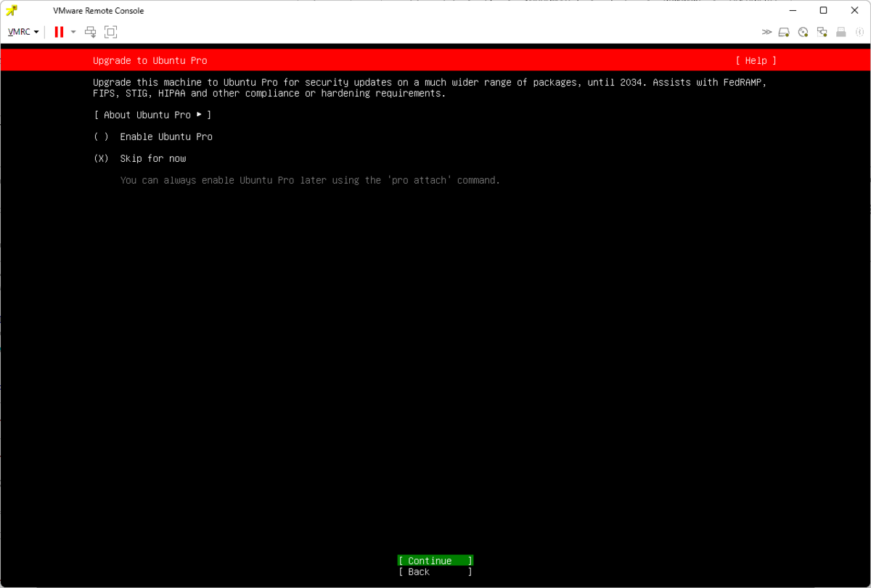Open the Help menu in installer header

756,61
